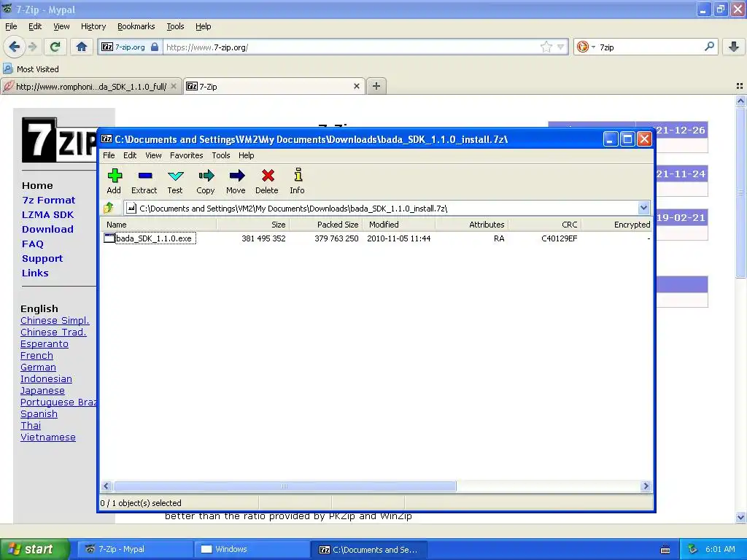Click the browser Back arrow
Viewport: 747px width, 560px height.
click(x=15, y=47)
